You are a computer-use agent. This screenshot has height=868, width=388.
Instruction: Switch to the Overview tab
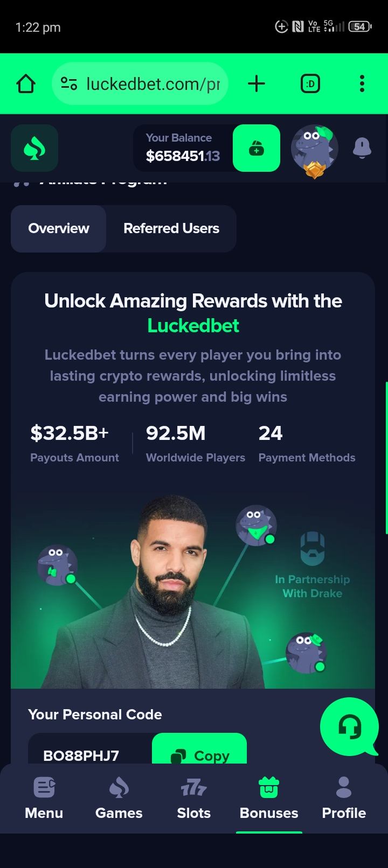(x=59, y=228)
